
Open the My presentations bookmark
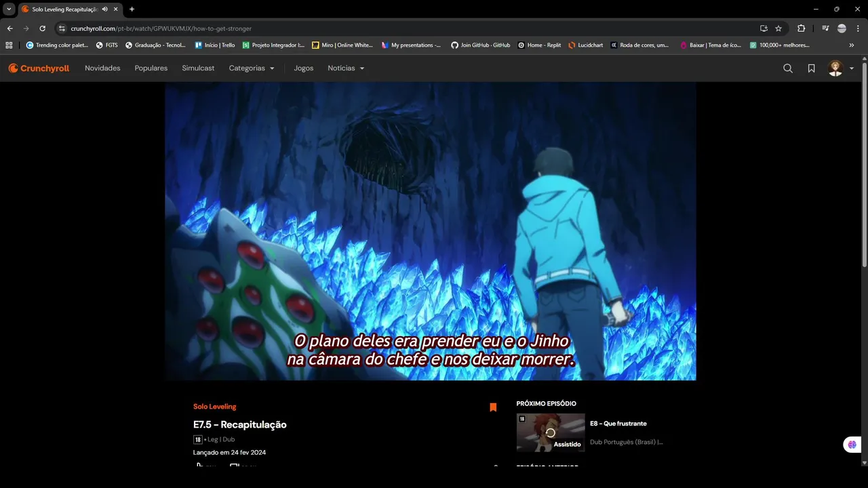point(411,45)
